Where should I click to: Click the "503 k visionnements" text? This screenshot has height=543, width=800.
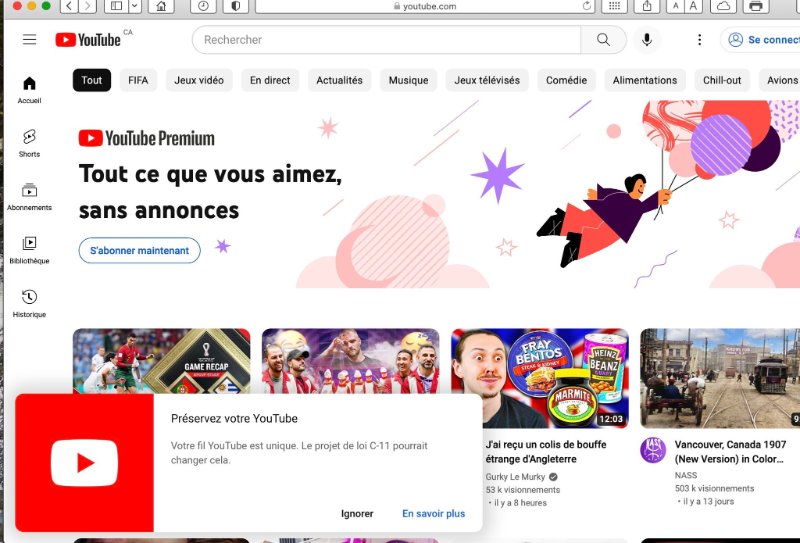tap(714, 488)
